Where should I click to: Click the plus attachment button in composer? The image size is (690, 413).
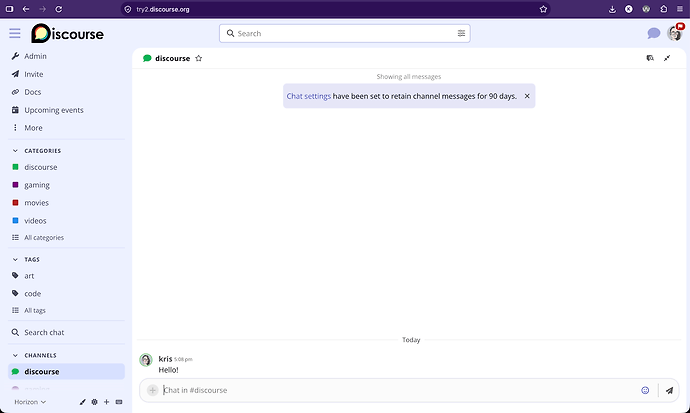[152, 390]
